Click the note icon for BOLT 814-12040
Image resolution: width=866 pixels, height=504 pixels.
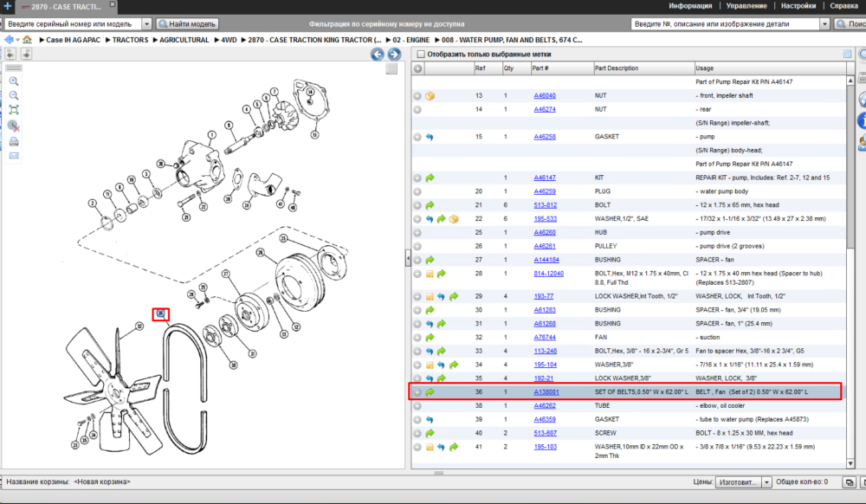[430, 274]
